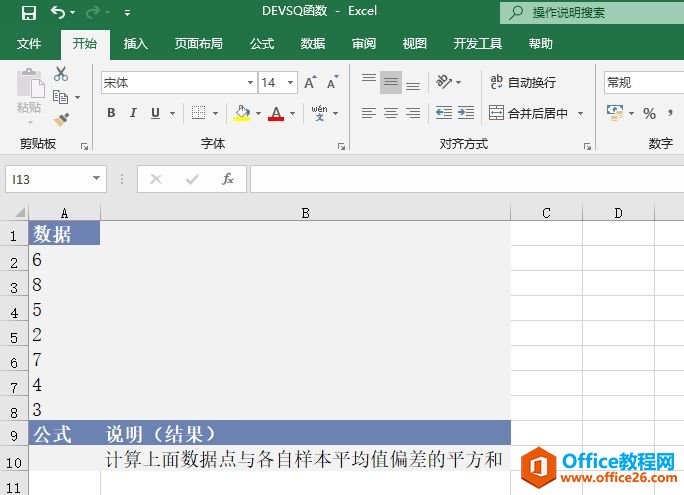Open the undo history dropdown arrow

click(73, 13)
